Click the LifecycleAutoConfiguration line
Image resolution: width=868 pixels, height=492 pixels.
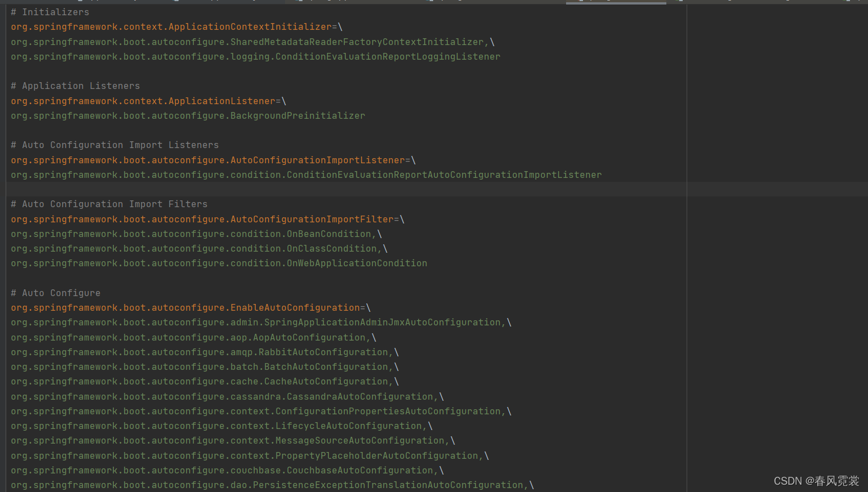coord(222,426)
